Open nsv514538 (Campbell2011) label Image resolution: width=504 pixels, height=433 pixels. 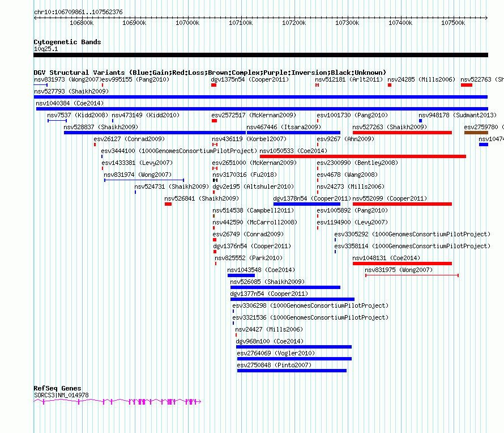(253, 210)
